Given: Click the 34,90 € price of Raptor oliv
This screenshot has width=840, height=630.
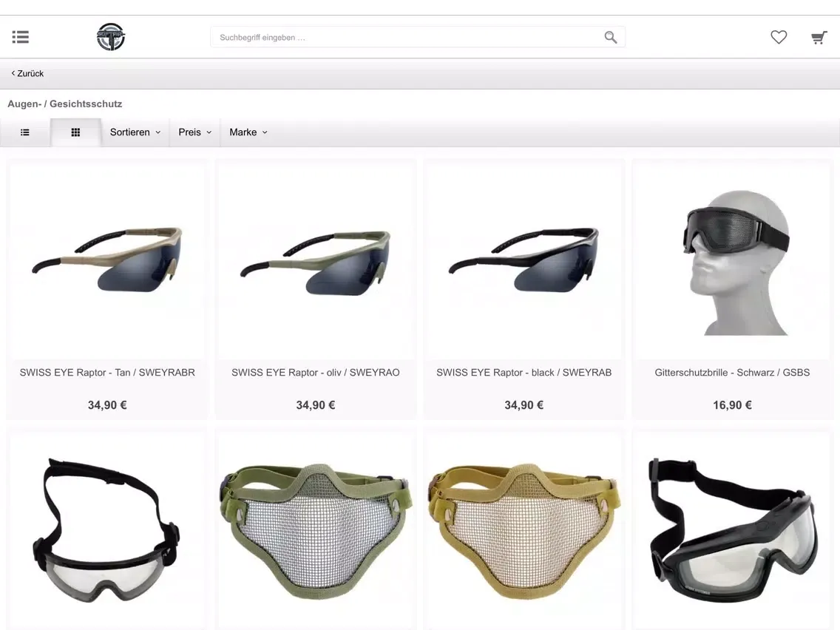Looking at the screenshot, I should click(x=316, y=405).
